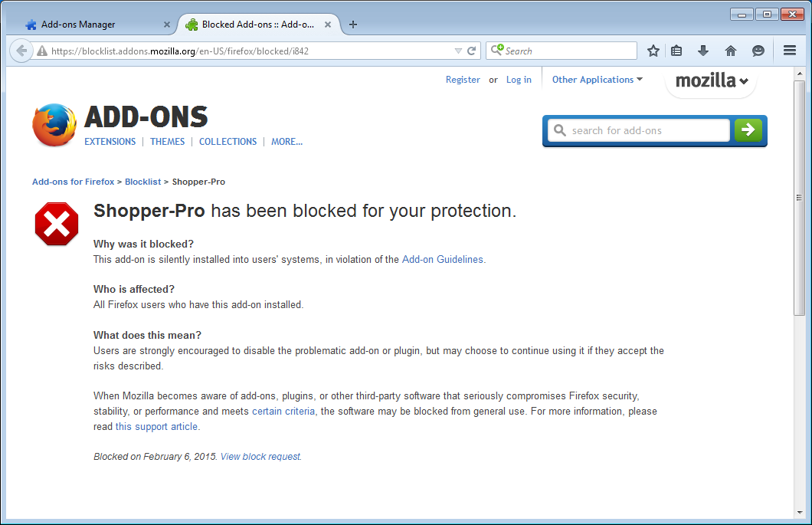The width and height of the screenshot is (812, 525).
Task: Open a new tab
Action: 353,25
